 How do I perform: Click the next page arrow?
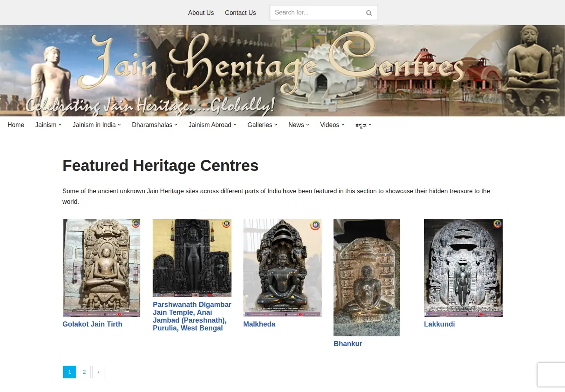[98, 372]
